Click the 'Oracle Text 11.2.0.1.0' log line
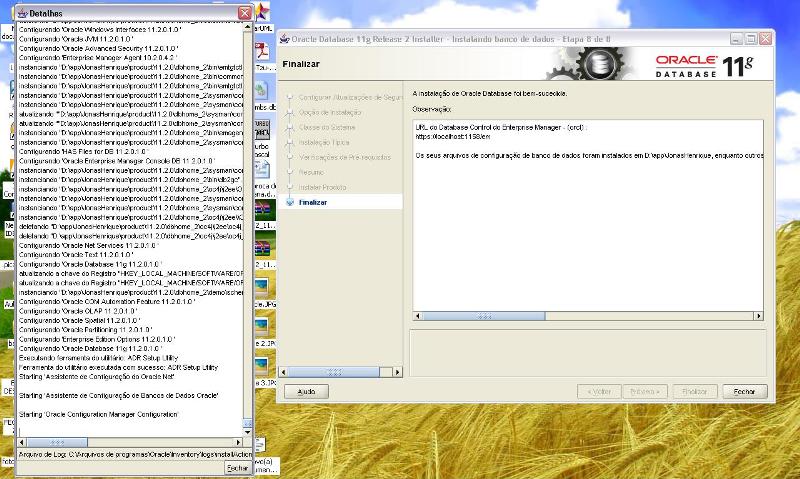The height and width of the screenshot is (479, 800). [x=76, y=255]
